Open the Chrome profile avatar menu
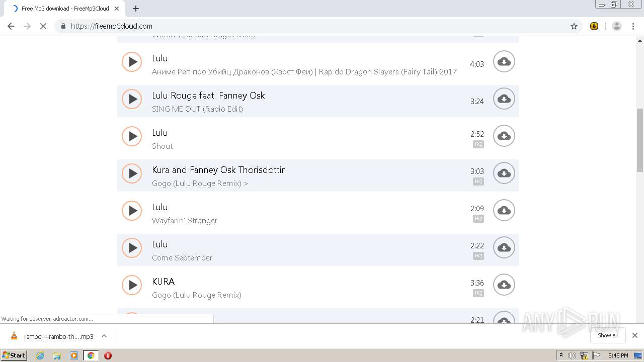The image size is (644, 362). (616, 26)
